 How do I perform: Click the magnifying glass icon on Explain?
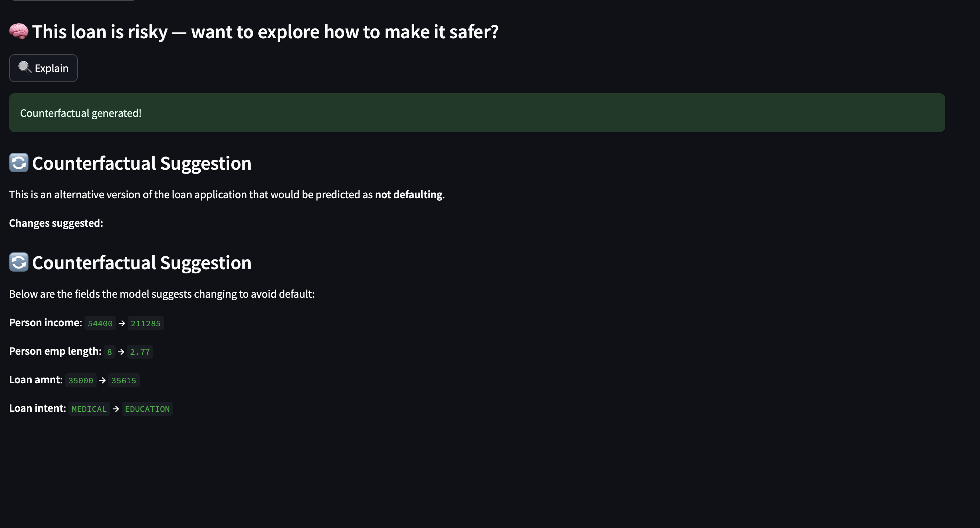24,67
